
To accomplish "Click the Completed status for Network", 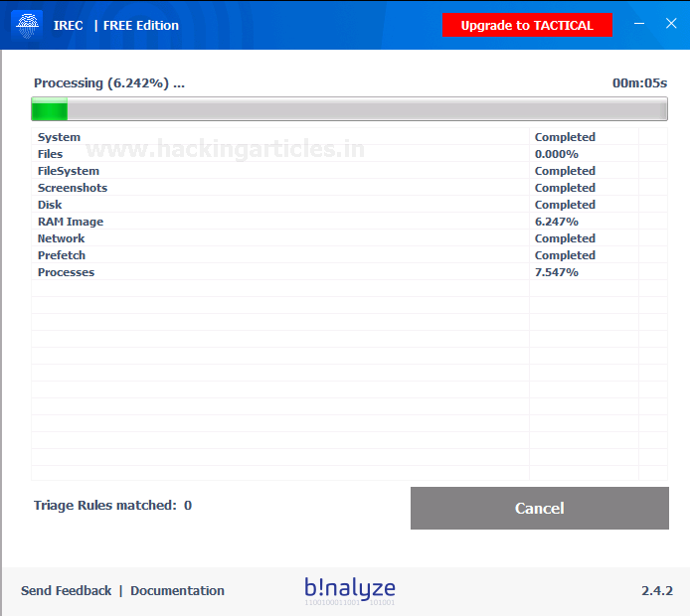I will click(565, 238).
